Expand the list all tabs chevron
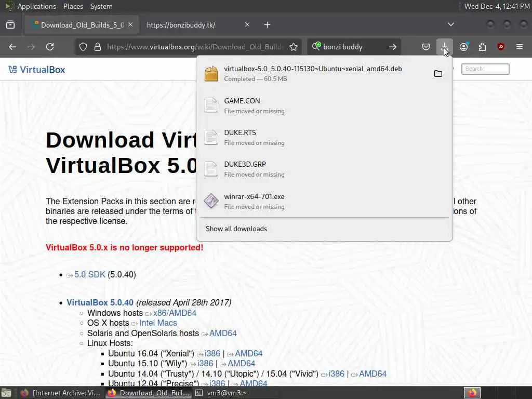Viewport: 532px width, 399px height. click(450, 25)
